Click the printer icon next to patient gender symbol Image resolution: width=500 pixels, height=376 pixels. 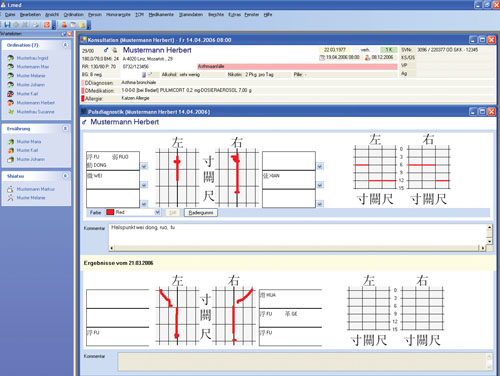coord(115,50)
